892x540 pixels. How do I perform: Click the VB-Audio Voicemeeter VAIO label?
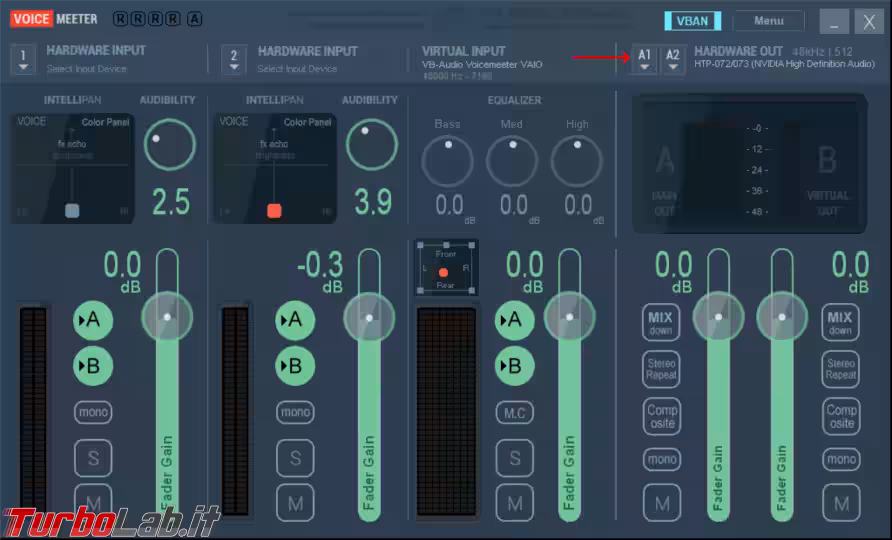coord(482,65)
